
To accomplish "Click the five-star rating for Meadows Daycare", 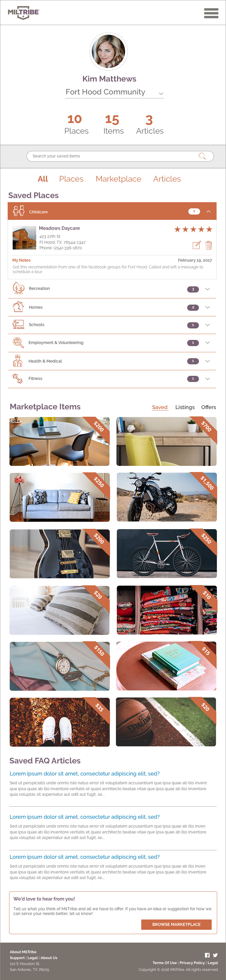I will [193, 229].
